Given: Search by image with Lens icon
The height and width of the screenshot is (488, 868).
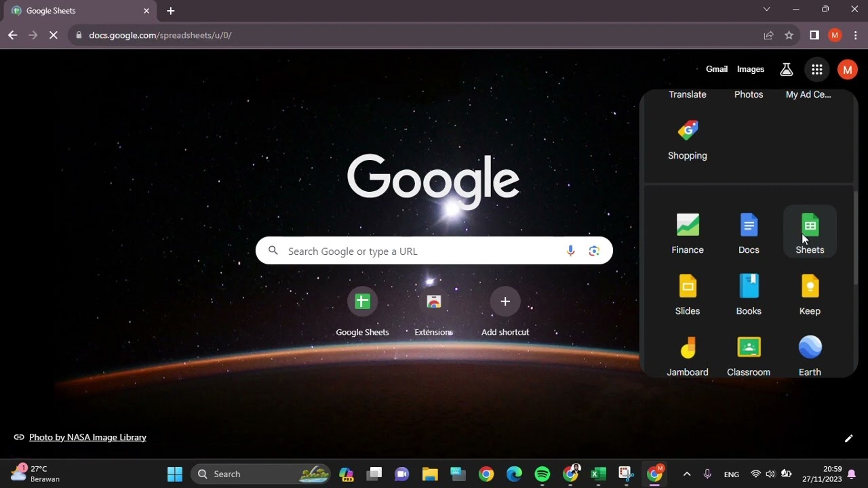Looking at the screenshot, I should [594, 251].
